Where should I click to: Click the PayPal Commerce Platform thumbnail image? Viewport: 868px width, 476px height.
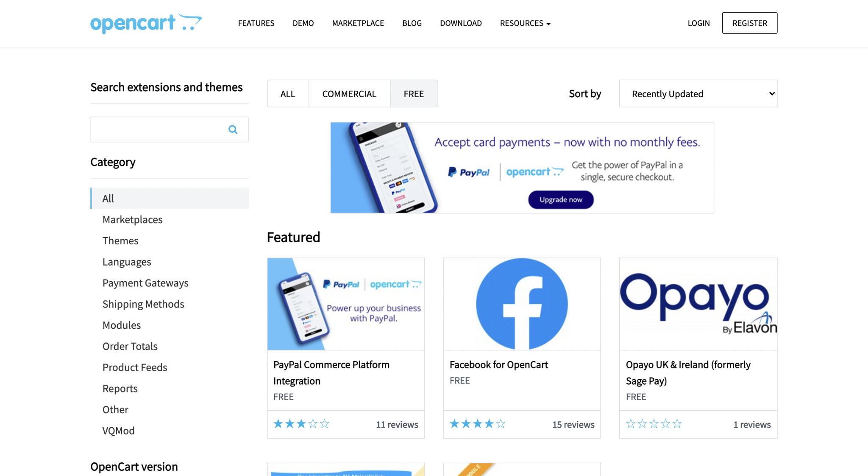(x=345, y=304)
